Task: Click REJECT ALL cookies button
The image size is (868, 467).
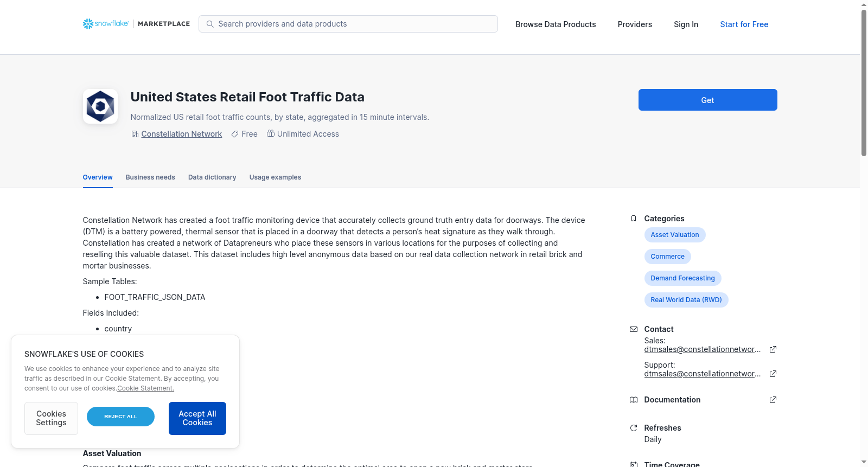Action: click(x=120, y=417)
